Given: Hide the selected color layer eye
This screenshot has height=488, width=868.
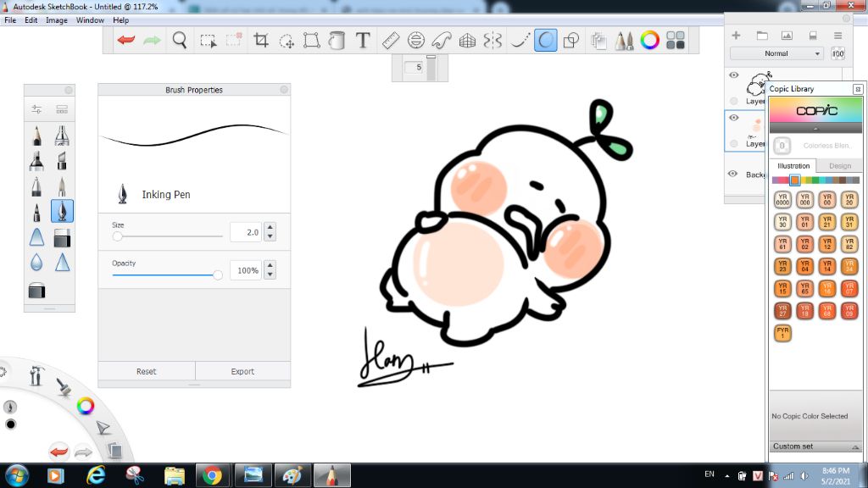Looking at the screenshot, I should pos(734,118).
